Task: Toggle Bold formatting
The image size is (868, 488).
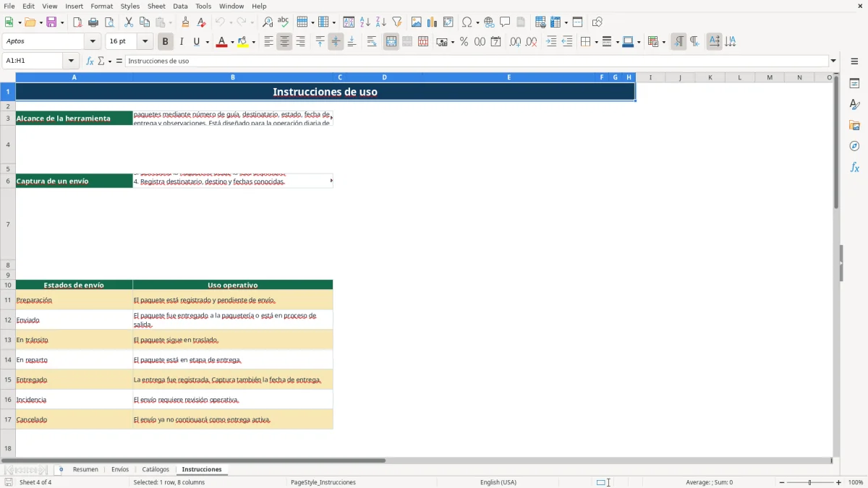Action: (166, 42)
